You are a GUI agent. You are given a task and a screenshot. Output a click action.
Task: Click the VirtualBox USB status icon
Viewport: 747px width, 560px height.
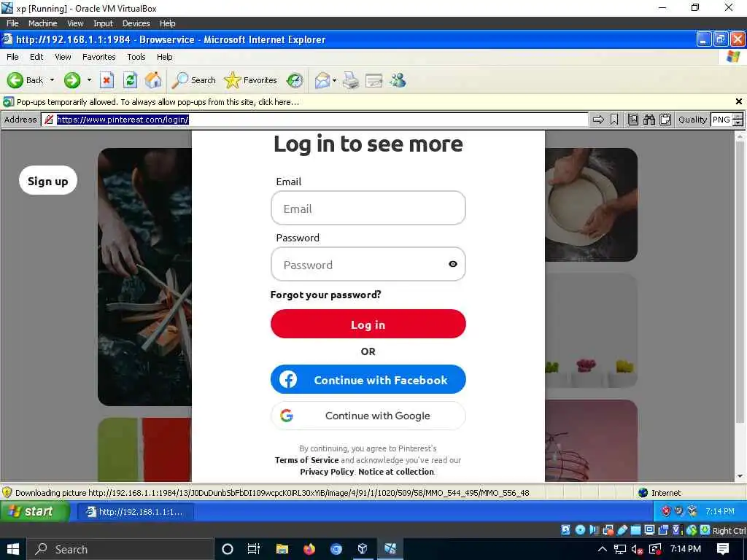point(622,530)
